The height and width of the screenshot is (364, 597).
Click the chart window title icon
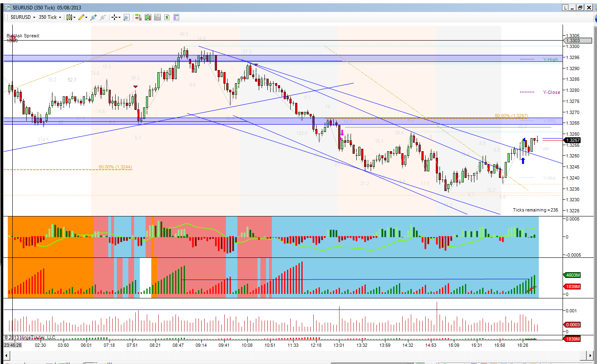coord(8,7)
